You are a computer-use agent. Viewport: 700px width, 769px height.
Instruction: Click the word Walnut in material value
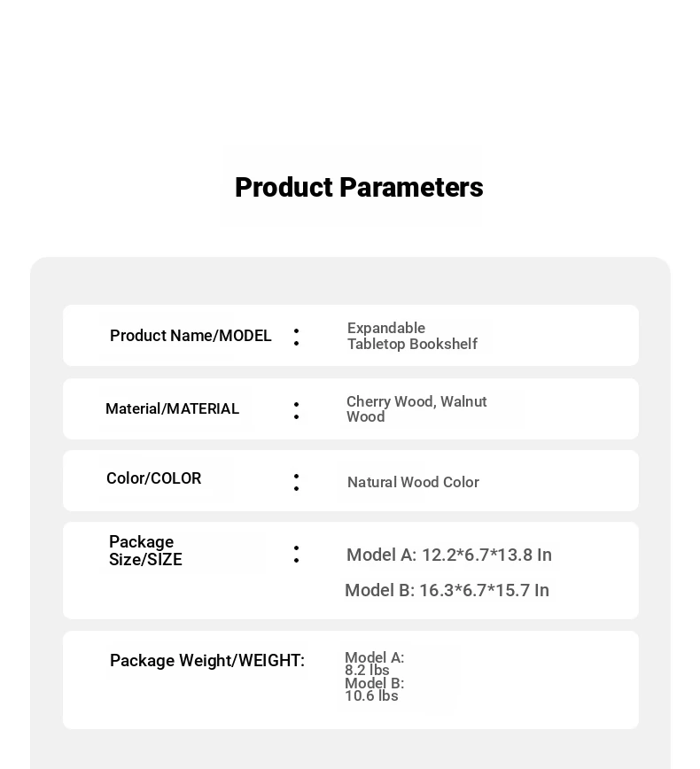463,401
